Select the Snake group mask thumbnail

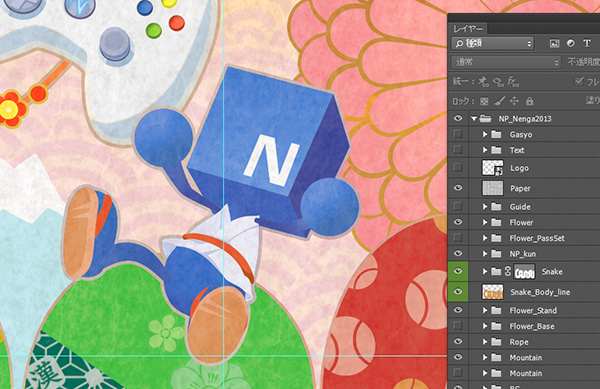pos(524,272)
